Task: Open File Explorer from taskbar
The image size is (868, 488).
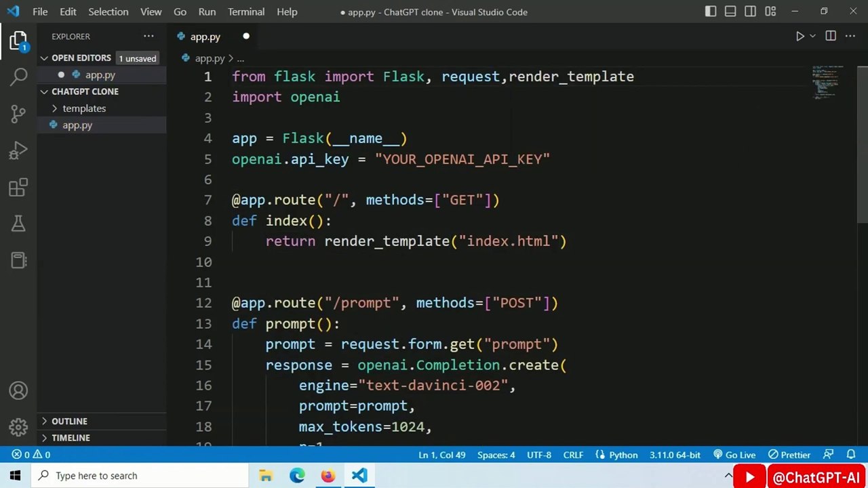Action: pos(265,476)
